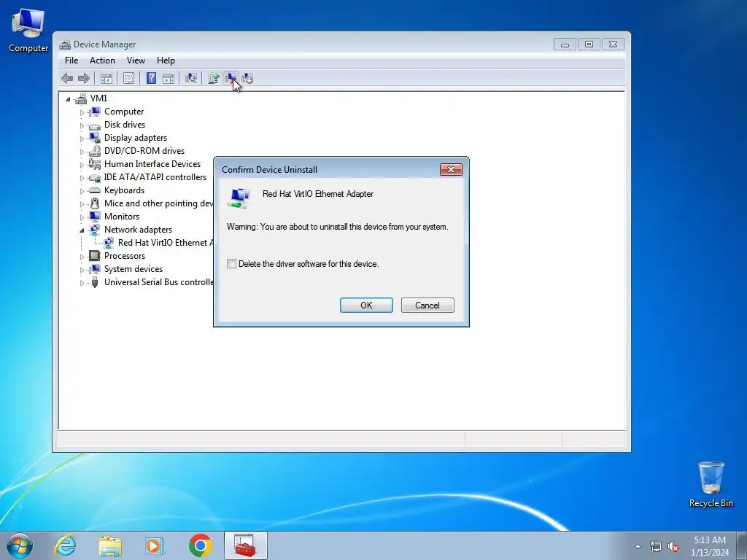The height and width of the screenshot is (560, 747).
Task: Open the View menu
Action: (x=136, y=61)
